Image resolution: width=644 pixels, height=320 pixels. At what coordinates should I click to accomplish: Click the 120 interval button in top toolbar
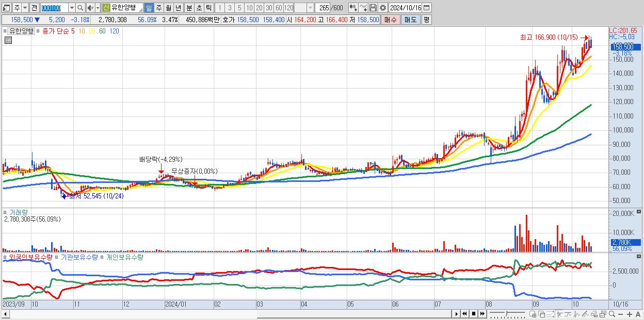[x=289, y=8]
